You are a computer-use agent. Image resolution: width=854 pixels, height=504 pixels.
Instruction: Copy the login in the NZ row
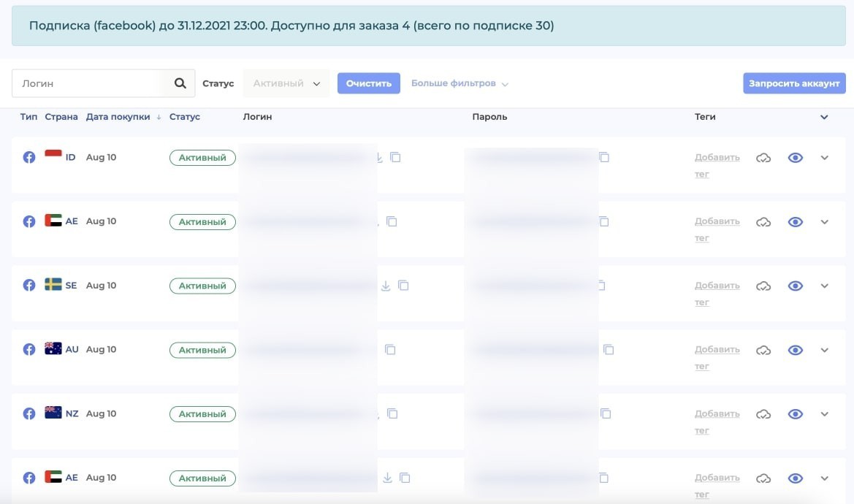point(392,413)
